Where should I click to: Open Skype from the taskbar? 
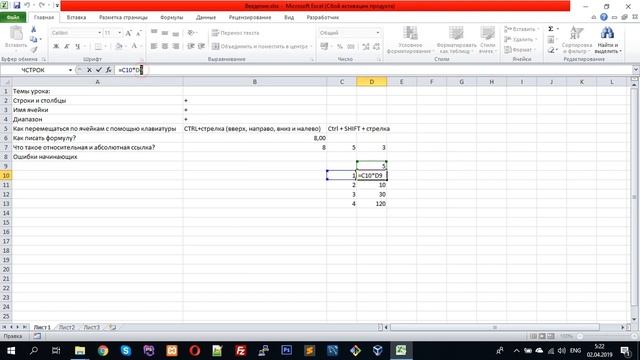[x=126, y=350]
